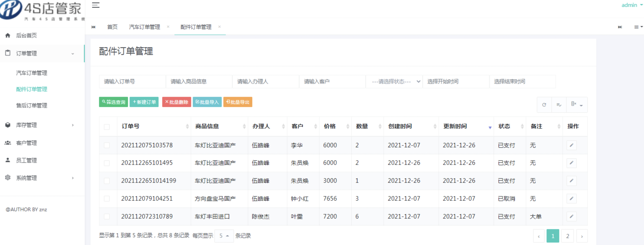Check the row for order 202112265101495
Screen dimensions: 644x245
pos(107,163)
